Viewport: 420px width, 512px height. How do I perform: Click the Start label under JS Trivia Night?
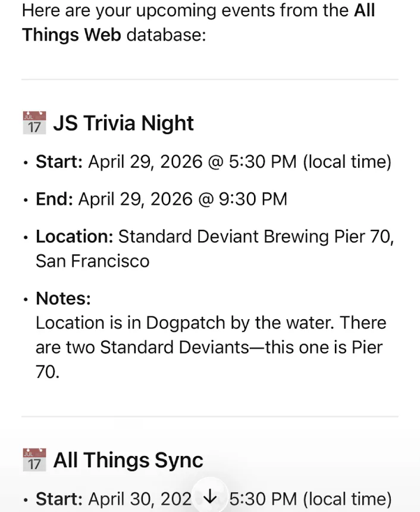coord(58,161)
